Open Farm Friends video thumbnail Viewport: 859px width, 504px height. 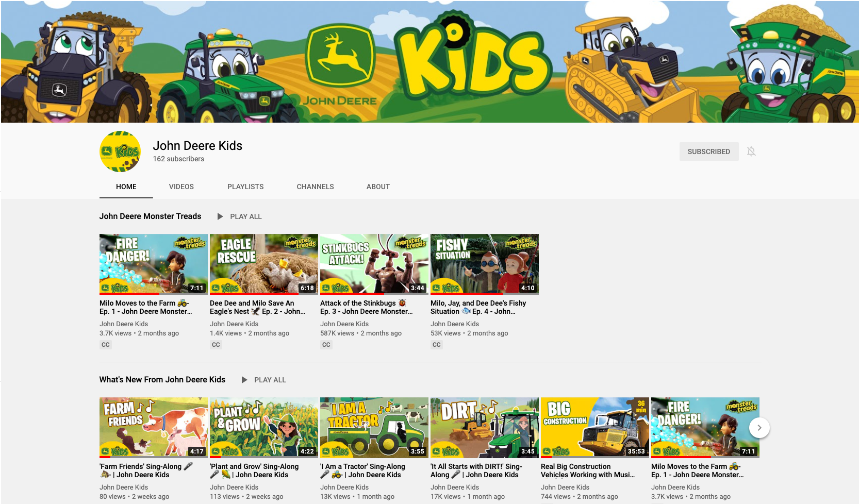click(x=154, y=428)
